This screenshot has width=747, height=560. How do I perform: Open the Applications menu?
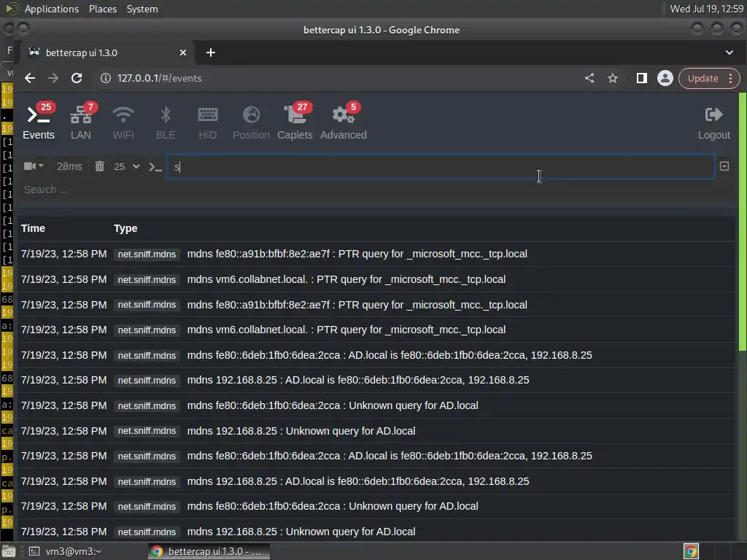tap(52, 9)
